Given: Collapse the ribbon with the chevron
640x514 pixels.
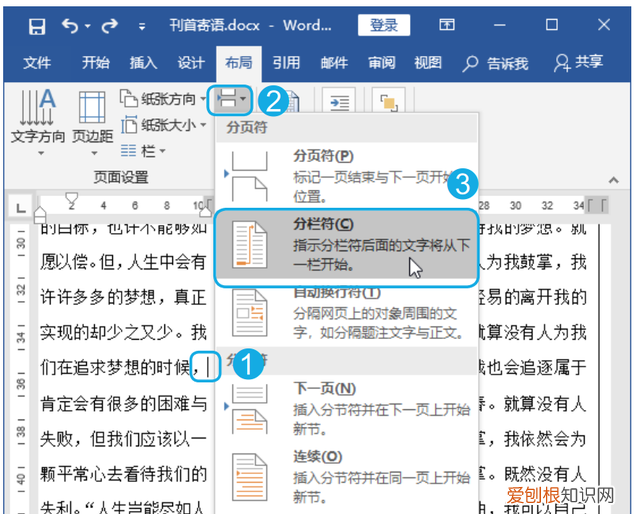Looking at the screenshot, I should tap(613, 180).
